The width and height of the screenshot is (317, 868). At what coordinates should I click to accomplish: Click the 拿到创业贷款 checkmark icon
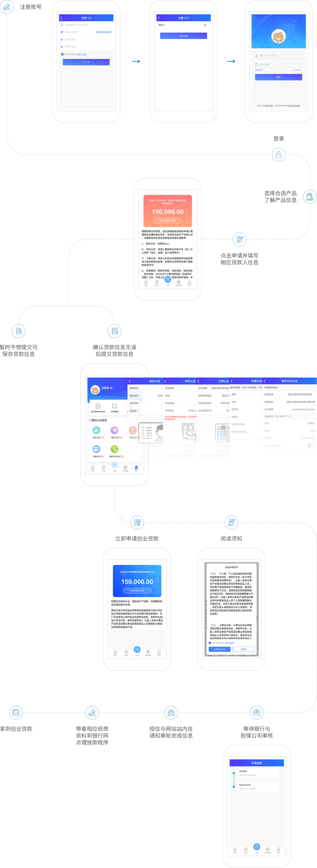point(16,713)
